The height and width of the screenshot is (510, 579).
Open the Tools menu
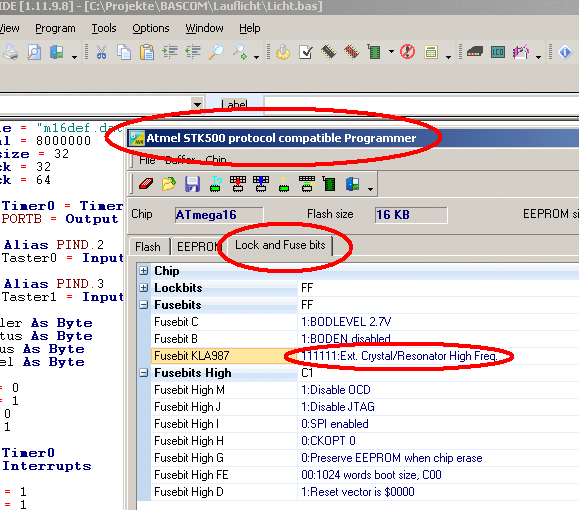[104, 28]
